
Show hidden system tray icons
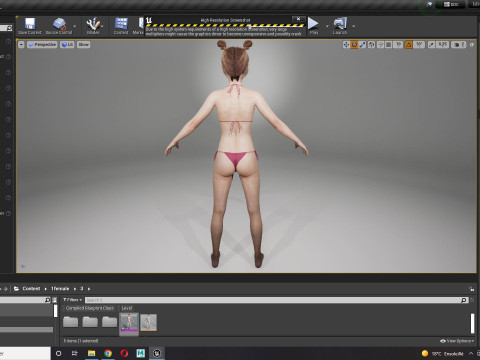pyautogui.click(x=471, y=353)
